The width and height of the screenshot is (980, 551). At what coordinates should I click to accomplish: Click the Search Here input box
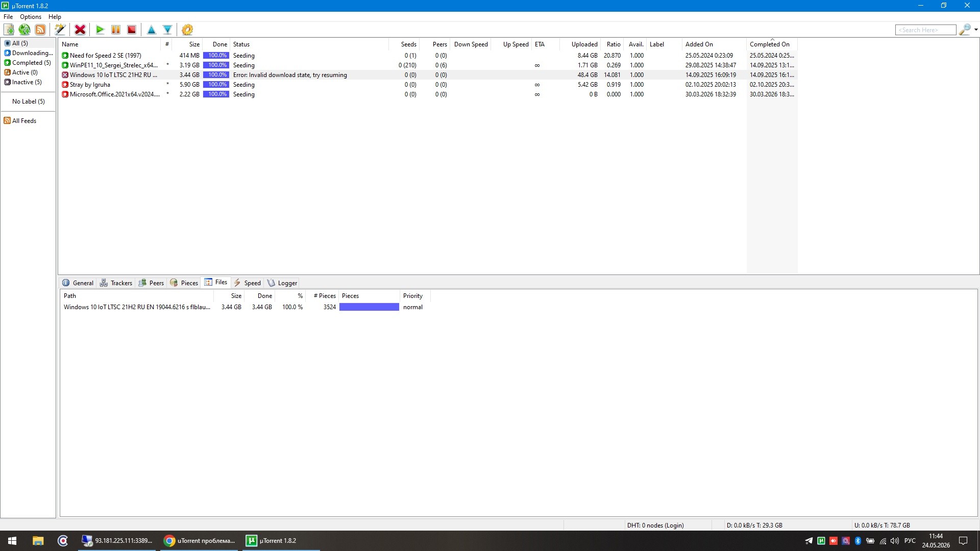pyautogui.click(x=925, y=30)
